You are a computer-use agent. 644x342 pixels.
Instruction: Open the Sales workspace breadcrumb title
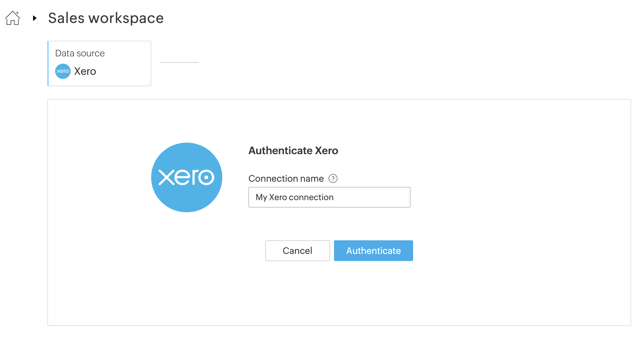click(106, 18)
